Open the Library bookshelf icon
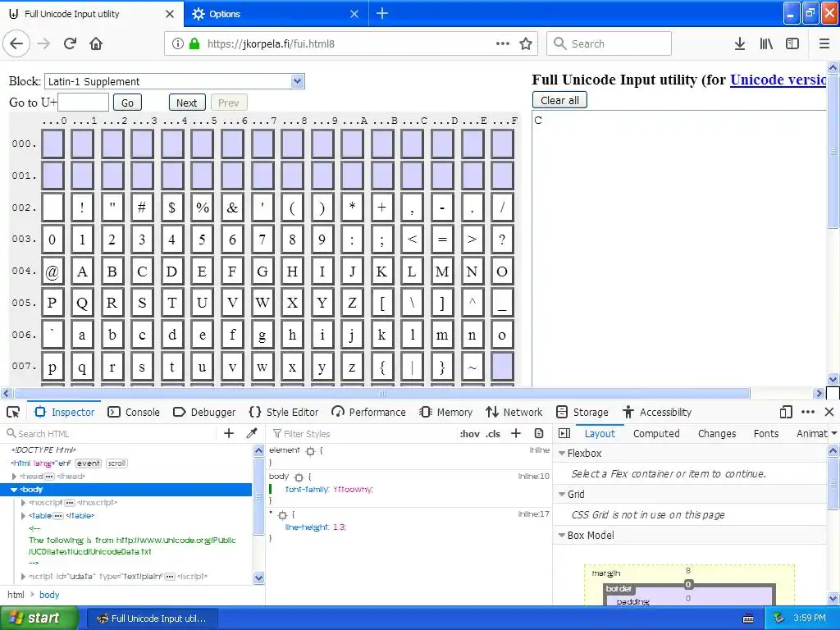The height and width of the screenshot is (630, 840). [x=766, y=43]
